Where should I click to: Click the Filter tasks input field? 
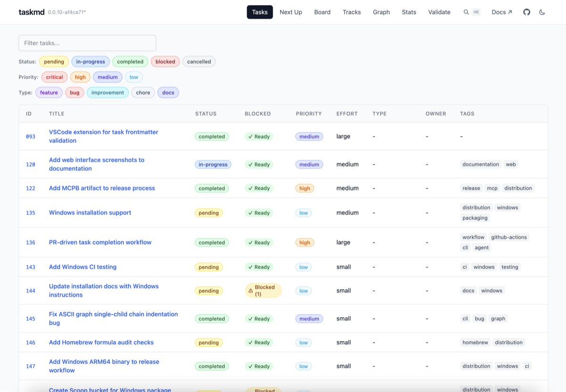[x=87, y=43]
